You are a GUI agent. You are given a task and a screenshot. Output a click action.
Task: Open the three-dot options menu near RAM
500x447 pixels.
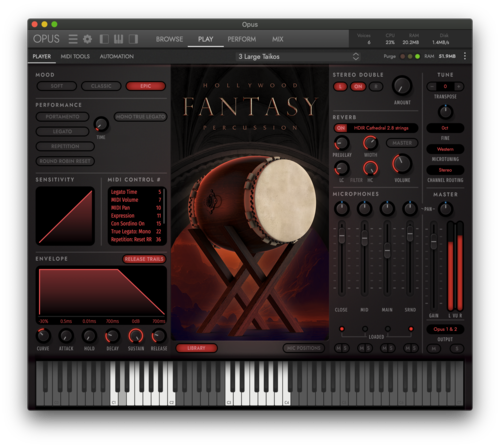pyautogui.click(x=465, y=56)
